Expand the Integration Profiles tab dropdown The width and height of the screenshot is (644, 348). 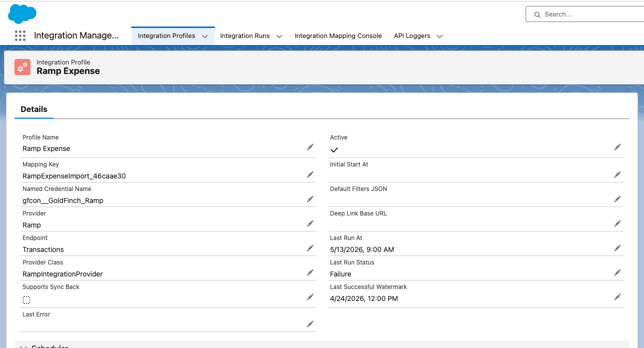pyautogui.click(x=205, y=36)
